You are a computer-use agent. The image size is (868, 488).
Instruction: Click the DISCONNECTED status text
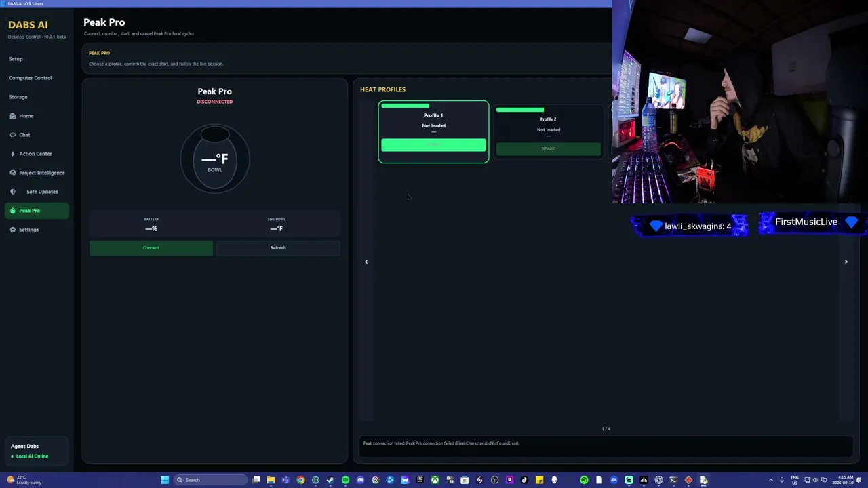click(x=214, y=102)
